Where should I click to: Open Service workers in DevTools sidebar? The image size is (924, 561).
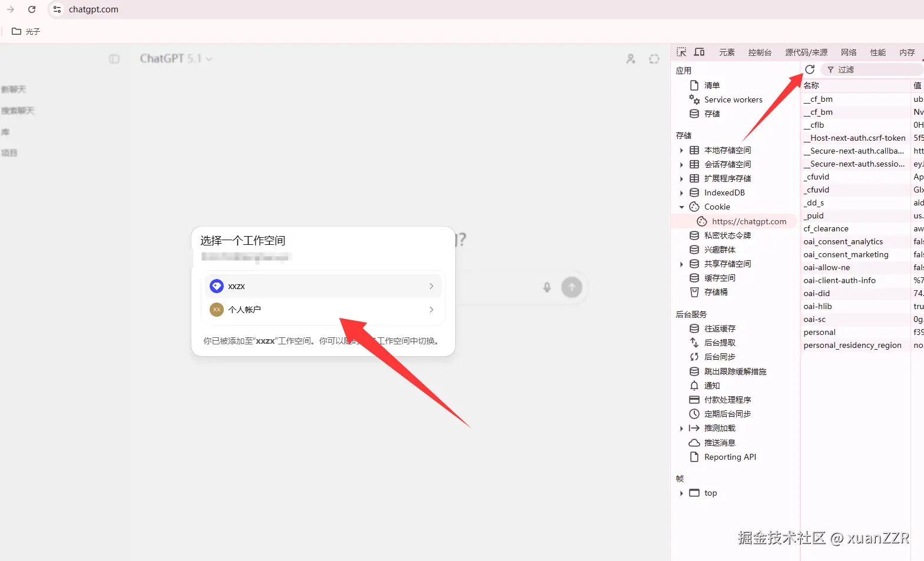pos(733,99)
